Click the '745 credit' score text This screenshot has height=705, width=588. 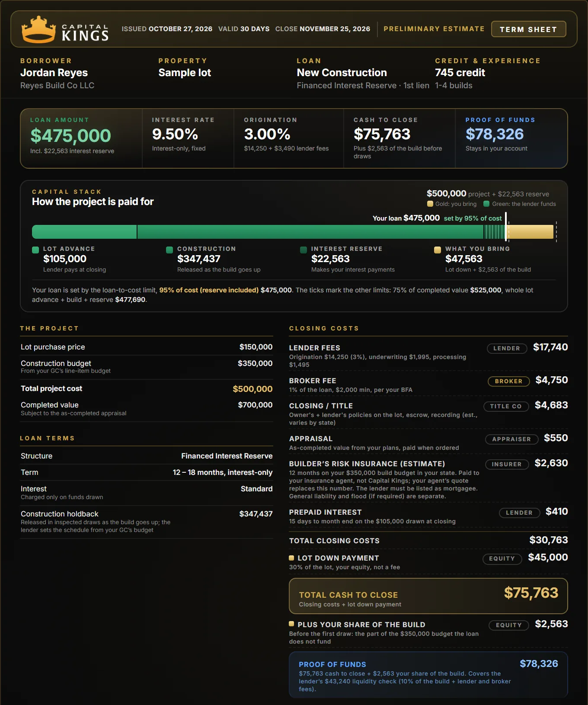(460, 73)
